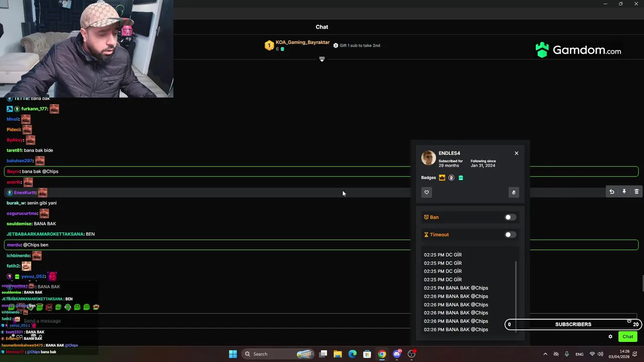This screenshot has width=644, height=362.
Task: Show hidden tray icons chevron
Action: (x=545, y=354)
